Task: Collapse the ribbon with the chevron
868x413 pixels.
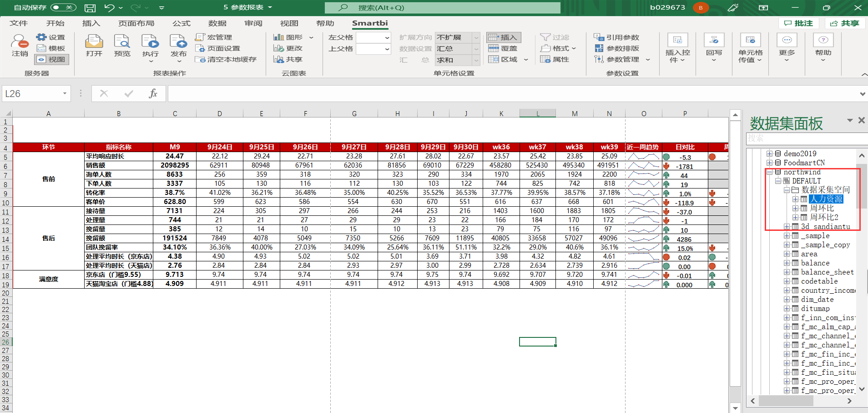Action: 863,74
